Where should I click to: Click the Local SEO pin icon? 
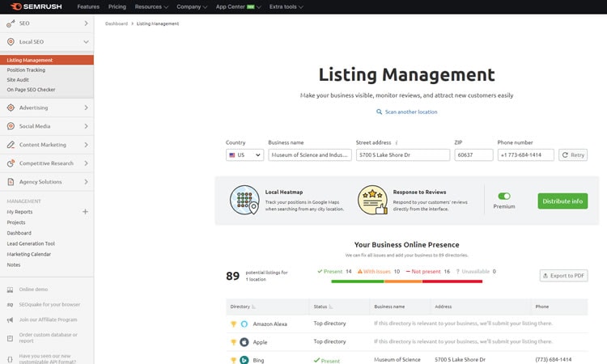[11, 42]
